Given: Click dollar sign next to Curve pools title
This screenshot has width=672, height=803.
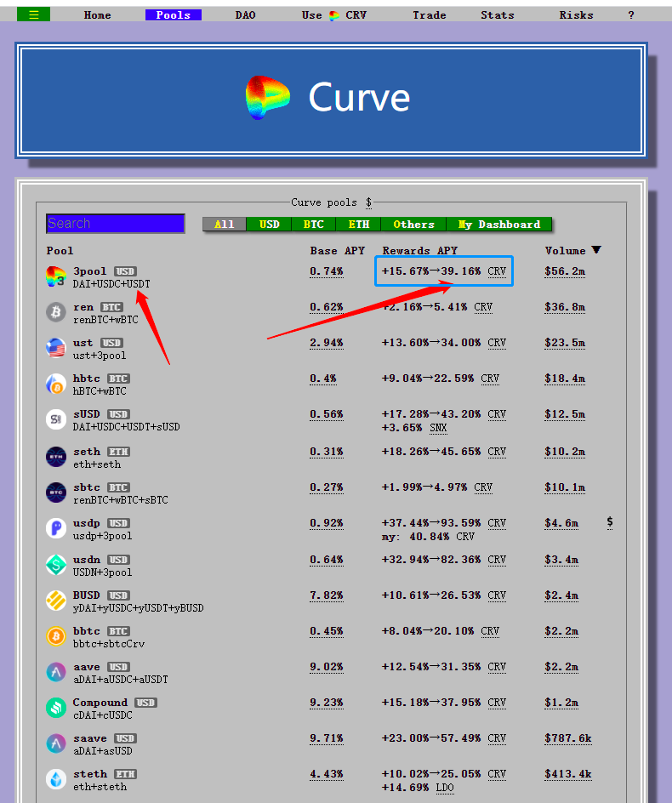Looking at the screenshot, I should pyautogui.click(x=369, y=202).
